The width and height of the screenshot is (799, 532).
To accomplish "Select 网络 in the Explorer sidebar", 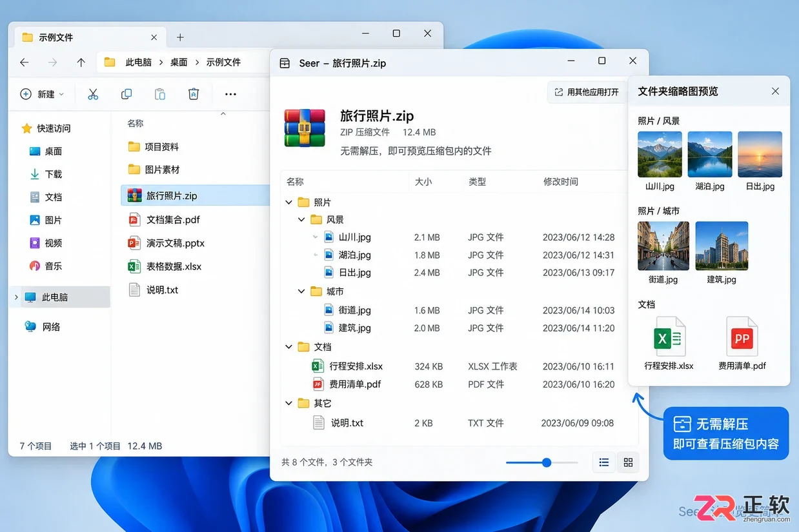I will click(x=43, y=327).
